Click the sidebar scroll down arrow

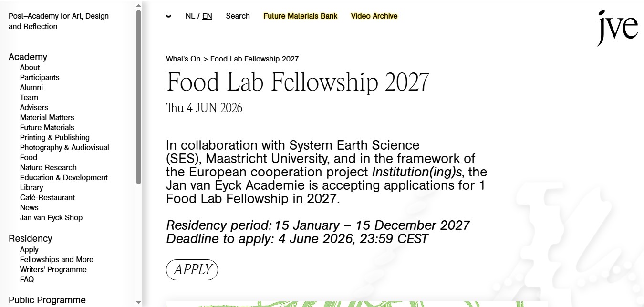[x=138, y=302]
